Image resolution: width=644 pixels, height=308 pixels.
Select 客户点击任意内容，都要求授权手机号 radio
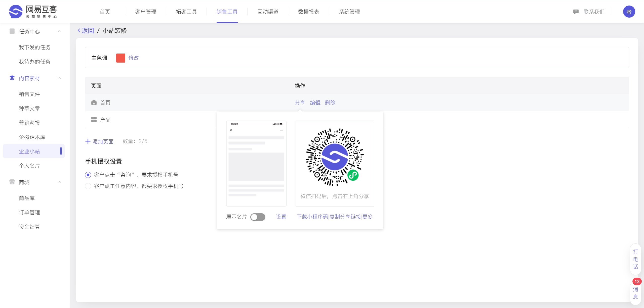pos(88,186)
